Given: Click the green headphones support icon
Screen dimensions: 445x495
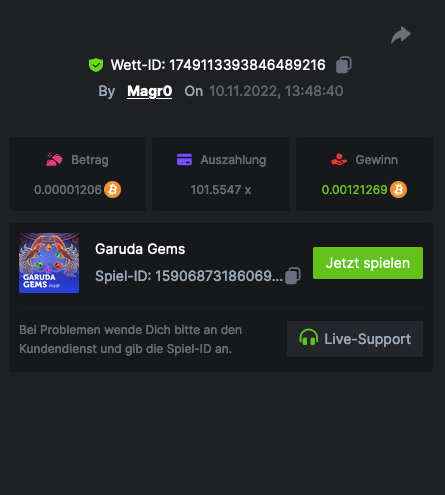Looking at the screenshot, I should click(x=308, y=337).
